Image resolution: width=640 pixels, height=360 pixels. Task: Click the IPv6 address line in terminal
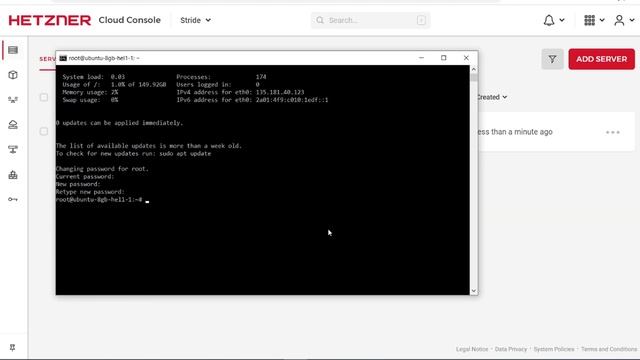click(252, 100)
